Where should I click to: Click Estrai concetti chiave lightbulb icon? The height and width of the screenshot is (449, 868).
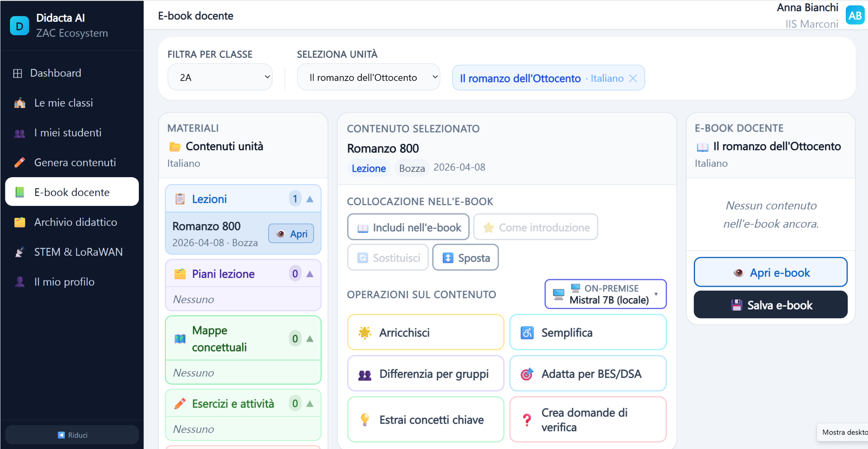click(x=365, y=420)
